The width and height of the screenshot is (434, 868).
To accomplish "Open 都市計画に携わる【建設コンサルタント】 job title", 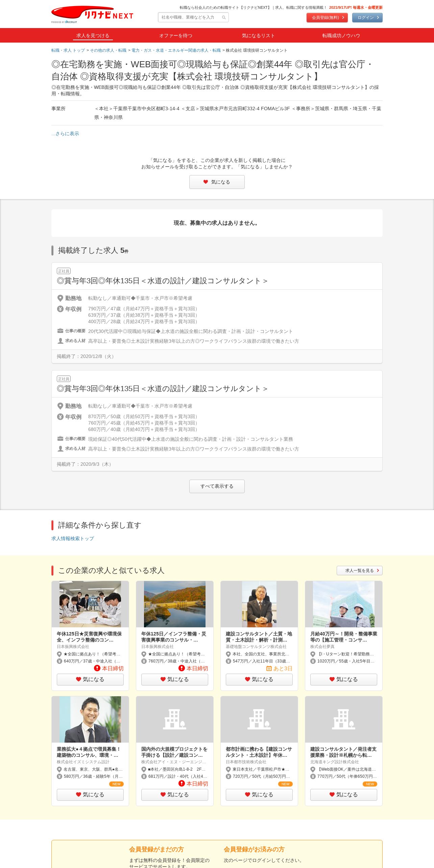I will pos(259,752).
